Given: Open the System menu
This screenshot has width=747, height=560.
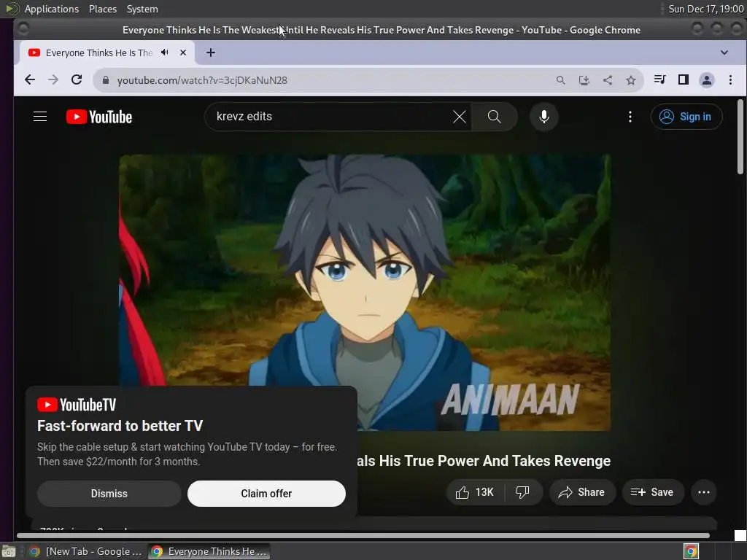Looking at the screenshot, I should pos(142,9).
